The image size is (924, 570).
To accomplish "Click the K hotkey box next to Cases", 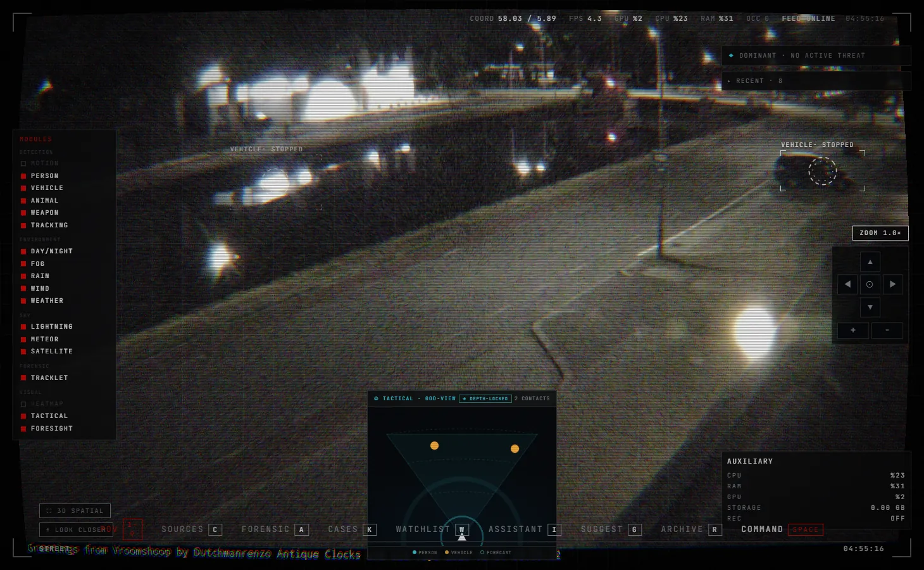I will click(370, 529).
